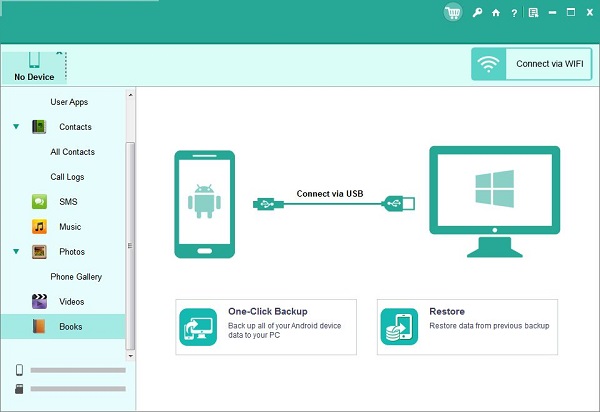Collapse the Contacts tree node arrow
Screen dimensions: 600x412
tap(16, 127)
